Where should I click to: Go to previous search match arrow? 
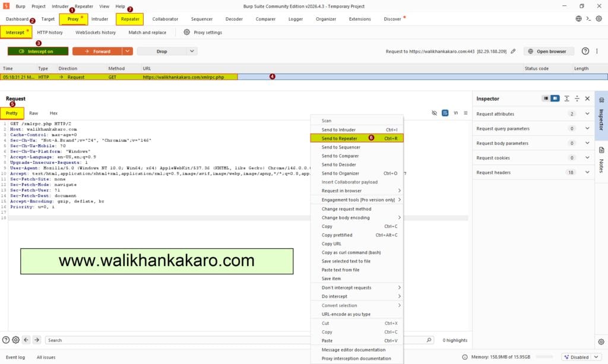pyautogui.click(x=26, y=340)
